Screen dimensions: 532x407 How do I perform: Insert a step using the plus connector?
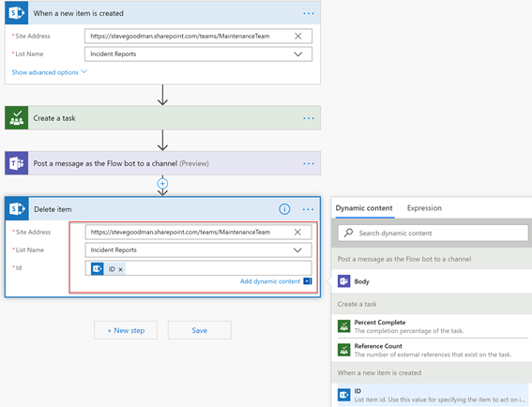162,184
